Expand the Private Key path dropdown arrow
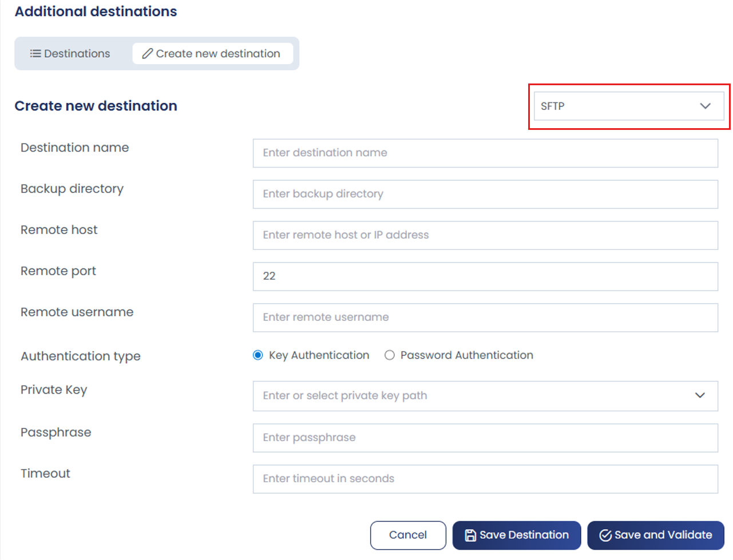This screenshot has width=733, height=560. [x=700, y=396]
